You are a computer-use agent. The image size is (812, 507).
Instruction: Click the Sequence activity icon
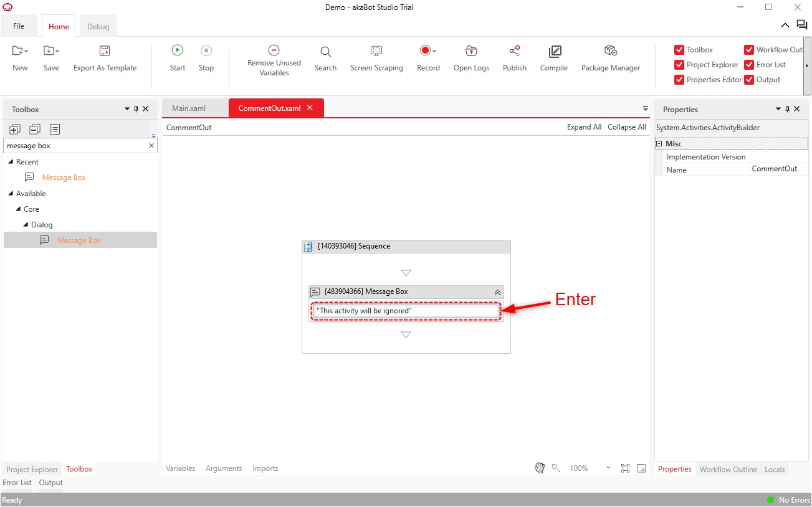[308, 247]
